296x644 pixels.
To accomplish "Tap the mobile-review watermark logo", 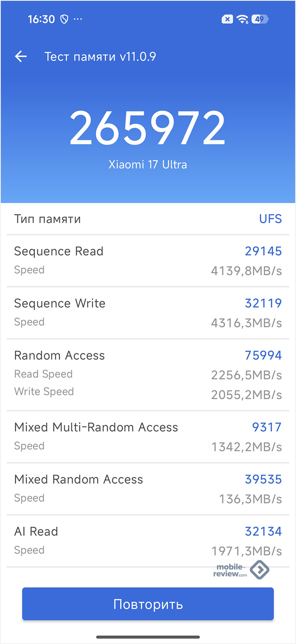I will coord(241,570).
